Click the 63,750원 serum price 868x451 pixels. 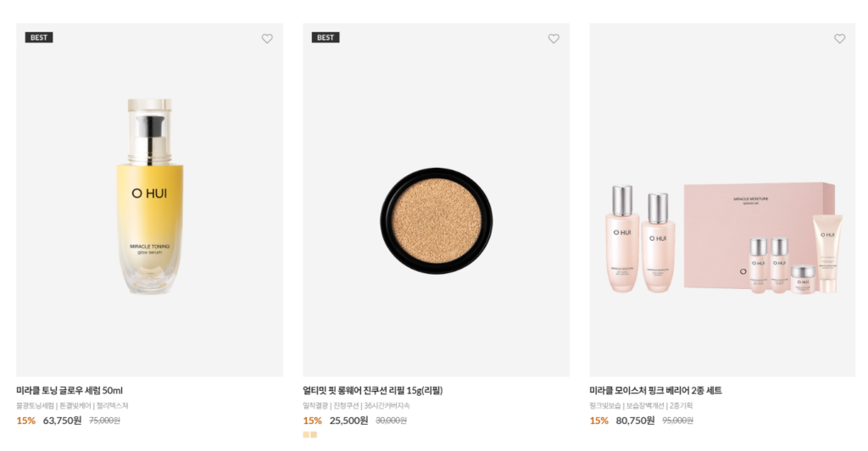point(62,420)
